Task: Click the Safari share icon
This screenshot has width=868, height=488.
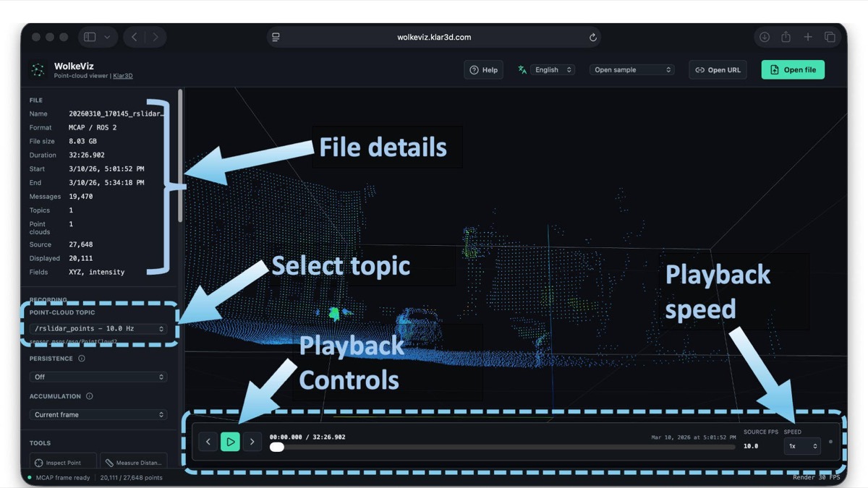Action: pyautogui.click(x=786, y=37)
